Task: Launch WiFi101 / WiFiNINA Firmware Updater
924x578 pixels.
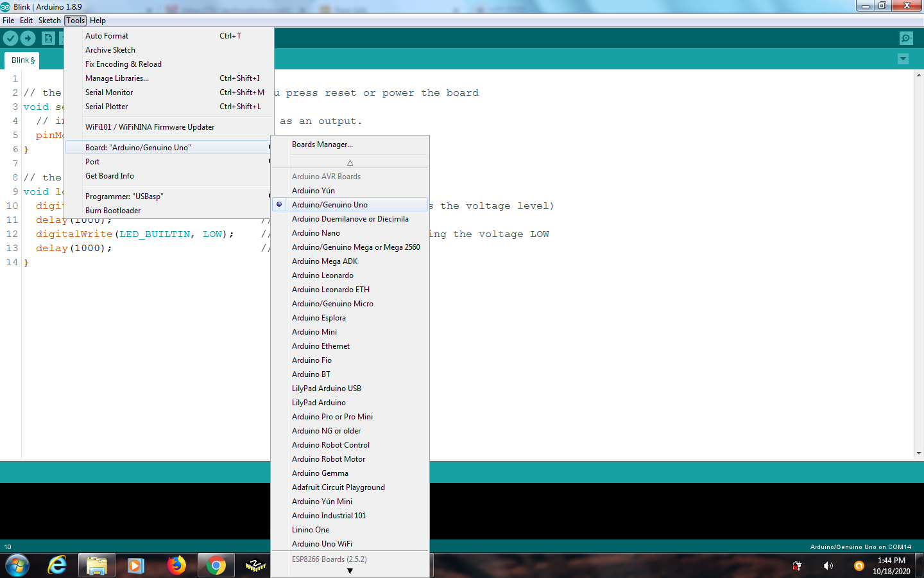Action: click(169, 127)
